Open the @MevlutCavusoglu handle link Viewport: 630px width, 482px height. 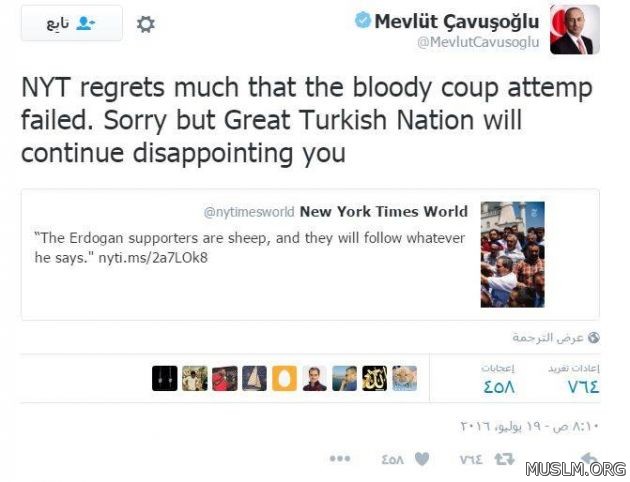[x=478, y=42]
